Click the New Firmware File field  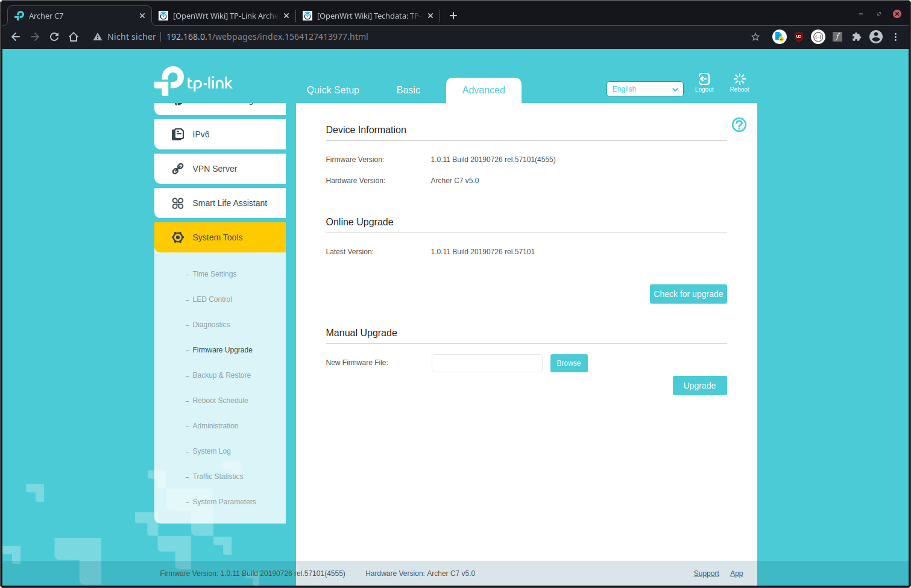(x=487, y=363)
